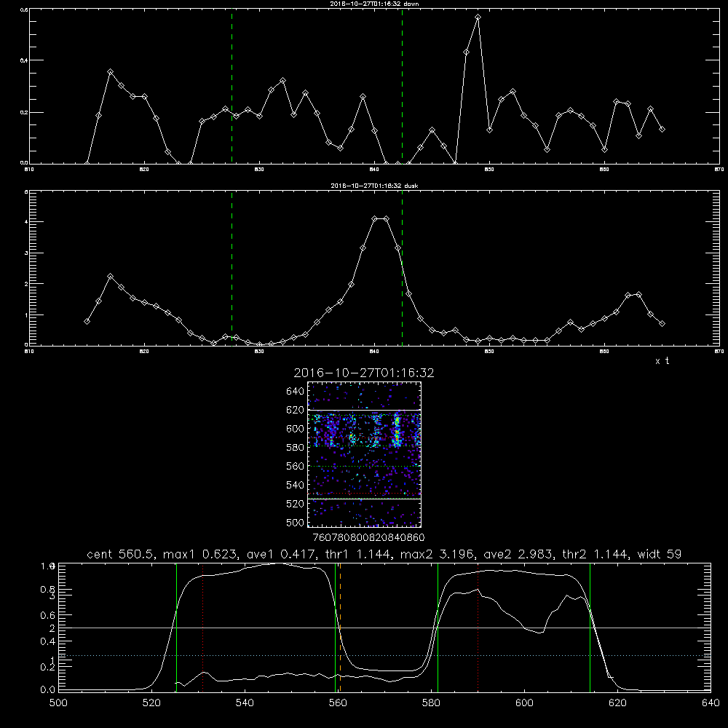This screenshot has width=728, height=728.
Task: Click the 'x t' label below the dusk plot
Action: pyautogui.click(x=662, y=361)
